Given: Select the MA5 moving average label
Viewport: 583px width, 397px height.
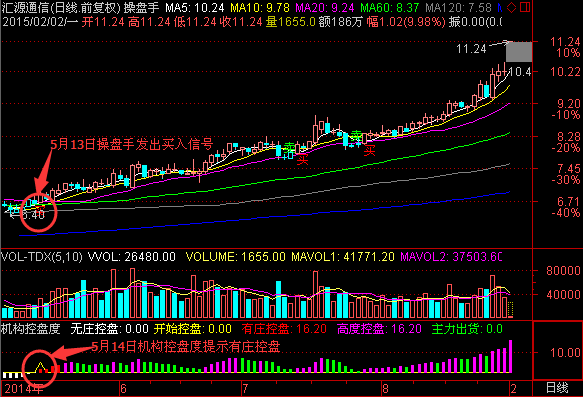Looking at the screenshot, I should click(195, 7).
